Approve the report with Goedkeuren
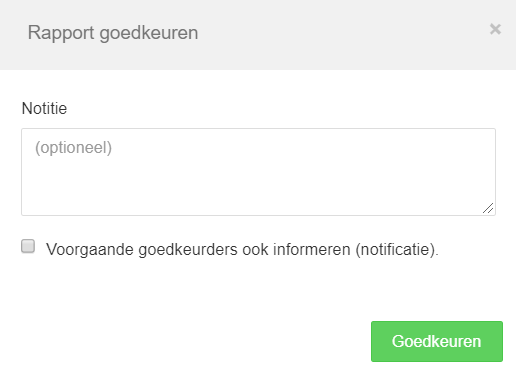The image size is (516, 377). pyautogui.click(x=437, y=341)
